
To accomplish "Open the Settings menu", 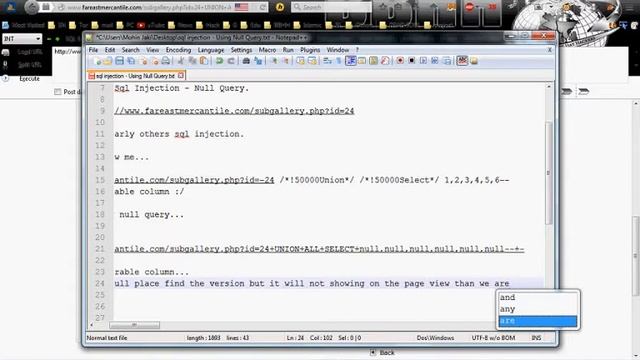I will (x=241, y=50).
